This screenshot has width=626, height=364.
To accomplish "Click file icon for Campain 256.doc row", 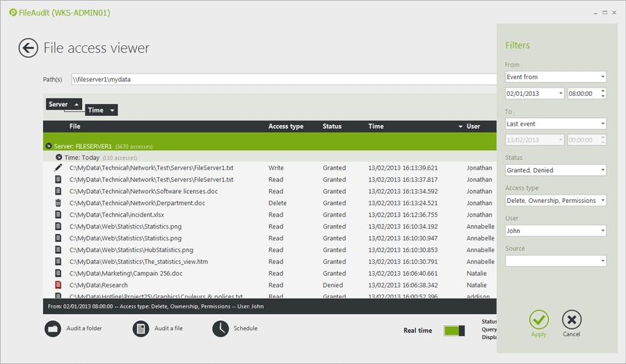I will click(58, 274).
